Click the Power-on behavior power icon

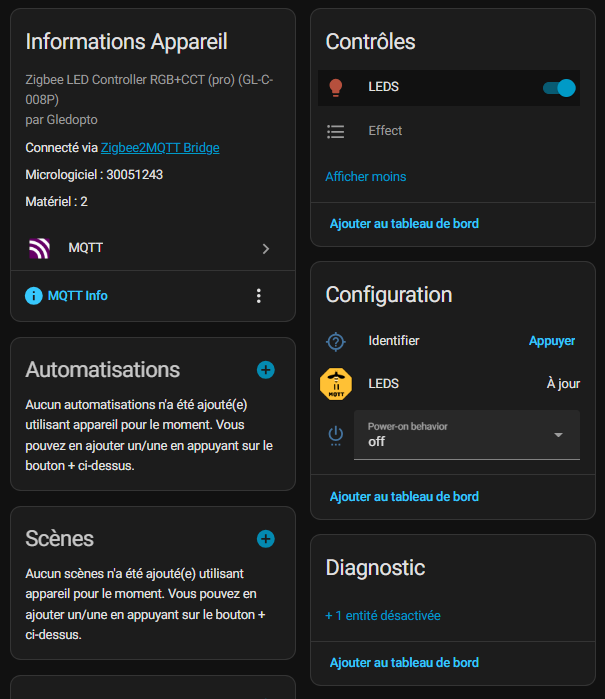point(336,434)
